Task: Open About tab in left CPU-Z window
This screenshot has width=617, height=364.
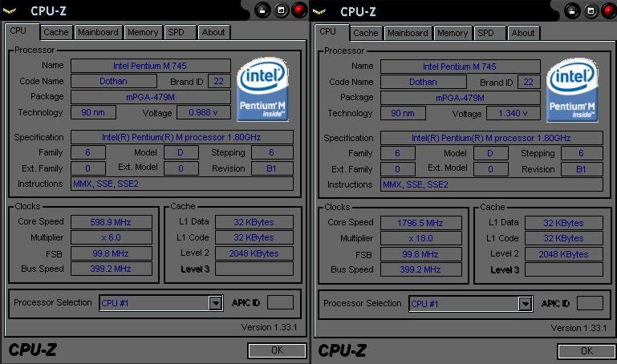Action: 213,32
